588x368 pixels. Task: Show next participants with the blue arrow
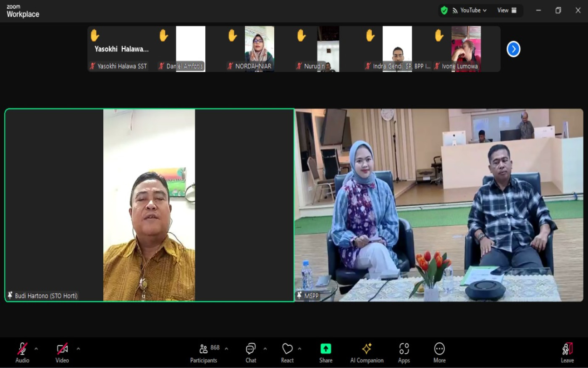click(x=513, y=49)
